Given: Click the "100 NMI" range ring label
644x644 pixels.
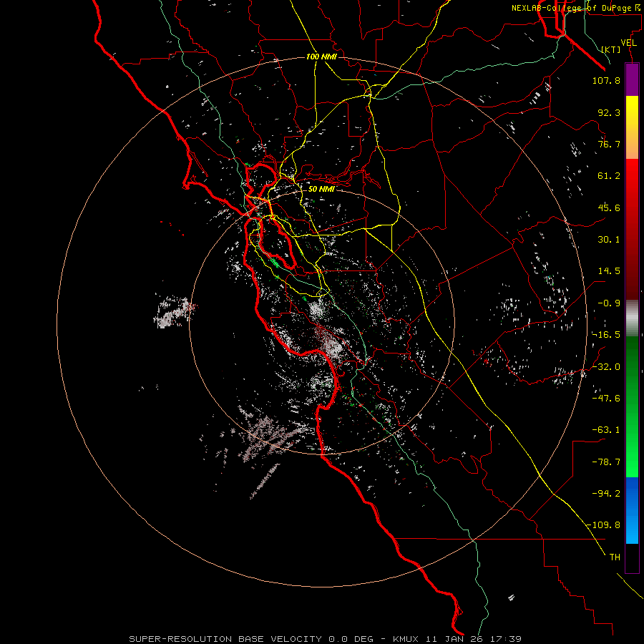Looking at the screenshot, I should 321,57.
